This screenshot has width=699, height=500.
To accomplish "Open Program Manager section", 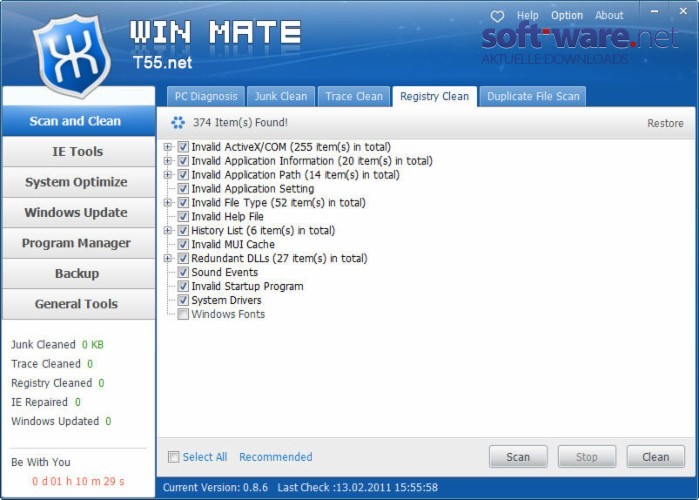I will (x=78, y=243).
